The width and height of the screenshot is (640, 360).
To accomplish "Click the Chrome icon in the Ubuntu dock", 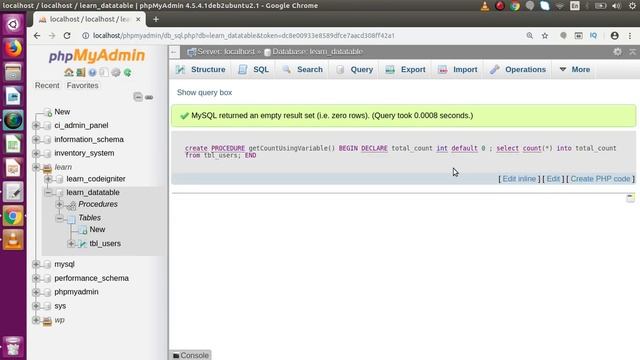I will point(13,216).
